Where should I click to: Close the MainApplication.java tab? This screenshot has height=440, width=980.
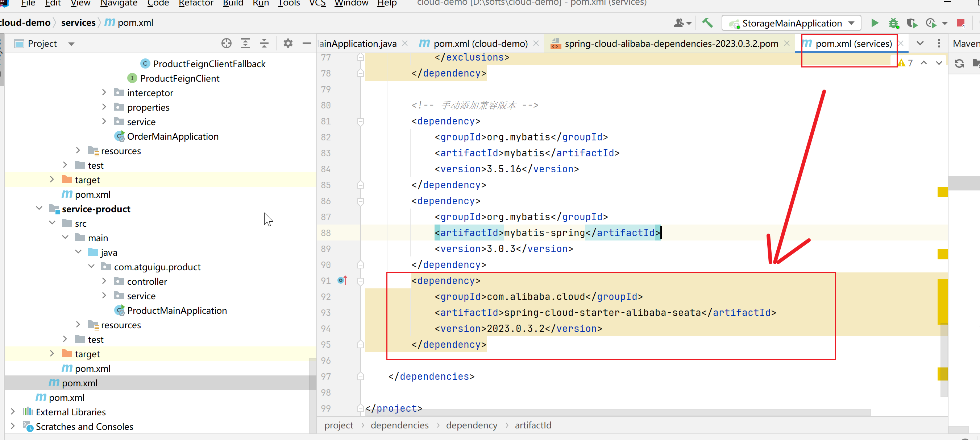click(405, 44)
